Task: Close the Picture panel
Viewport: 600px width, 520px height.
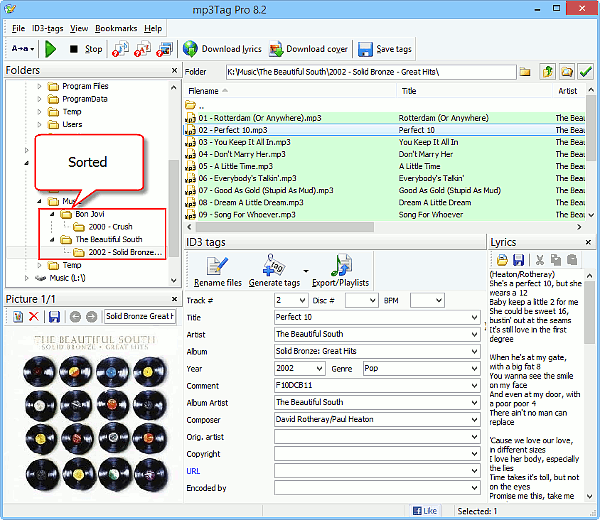Action: [174, 299]
